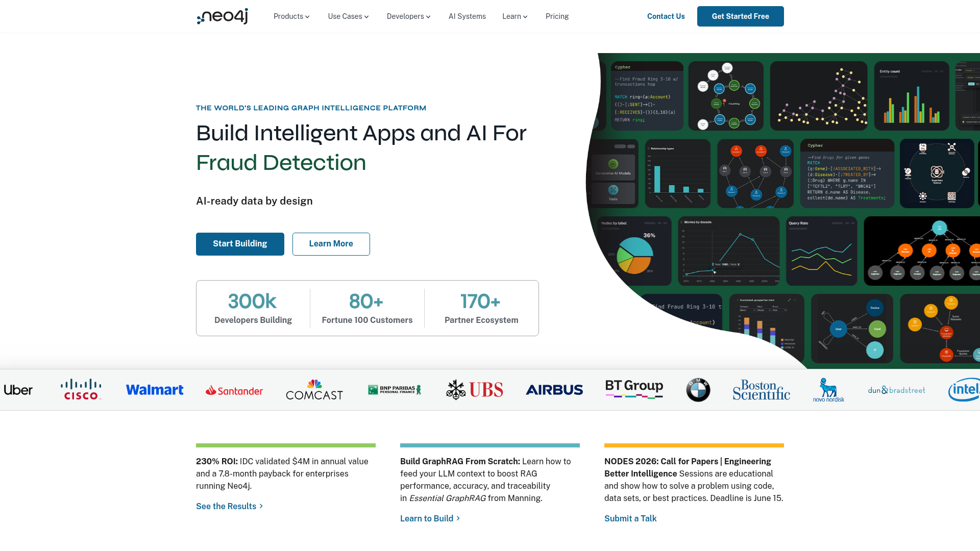
Task: Click the Comcast logo
Action: [314, 390]
